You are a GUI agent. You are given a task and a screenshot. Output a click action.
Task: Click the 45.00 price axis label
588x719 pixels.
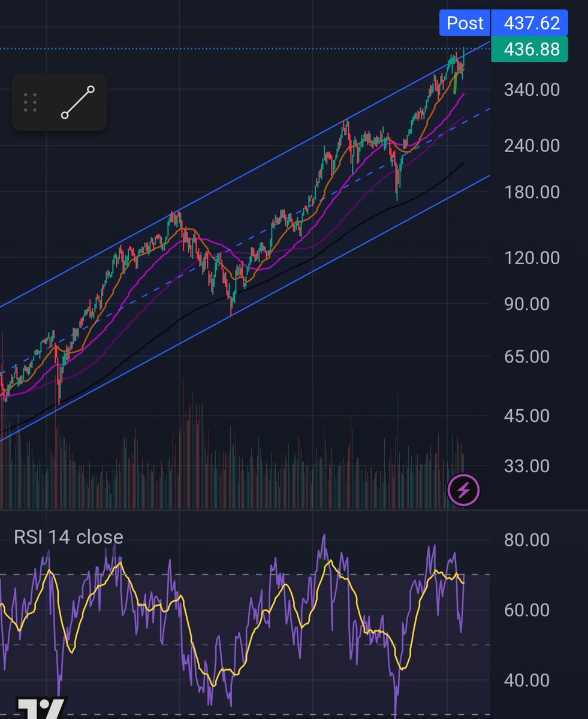pos(527,415)
